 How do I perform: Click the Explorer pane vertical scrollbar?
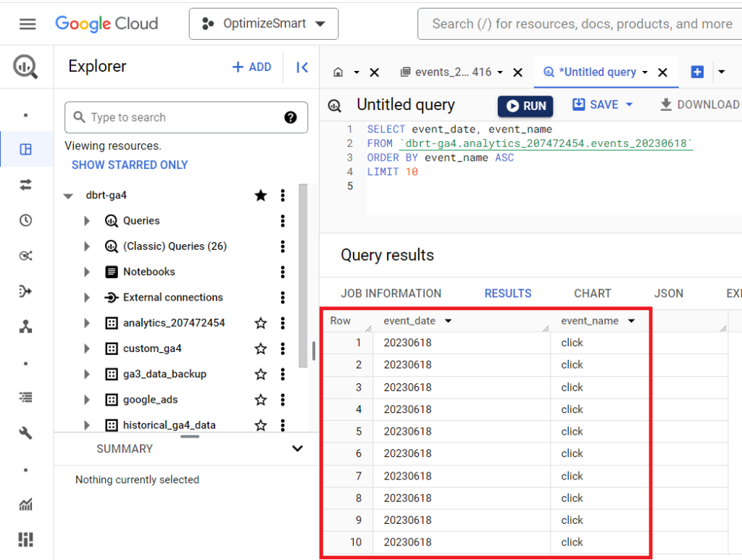(304, 275)
